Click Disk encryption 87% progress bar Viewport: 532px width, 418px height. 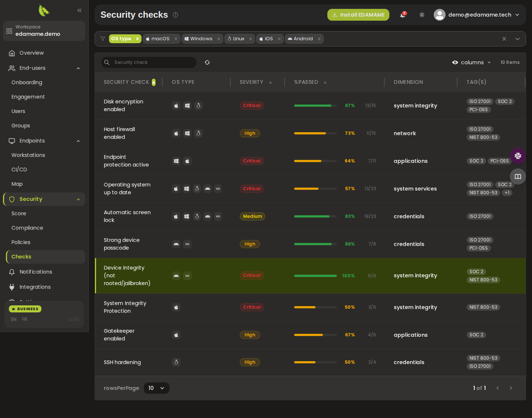pyautogui.click(x=315, y=106)
